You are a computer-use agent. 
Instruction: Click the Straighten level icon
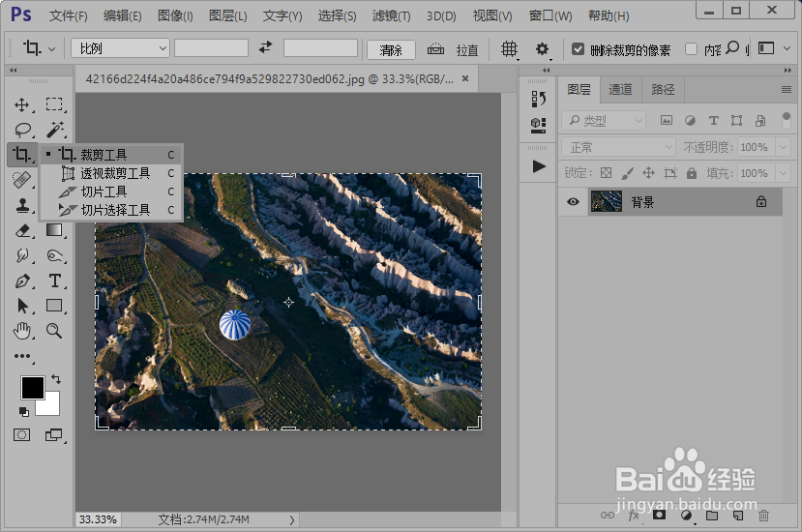pyautogui.click(x=435, y=49)
